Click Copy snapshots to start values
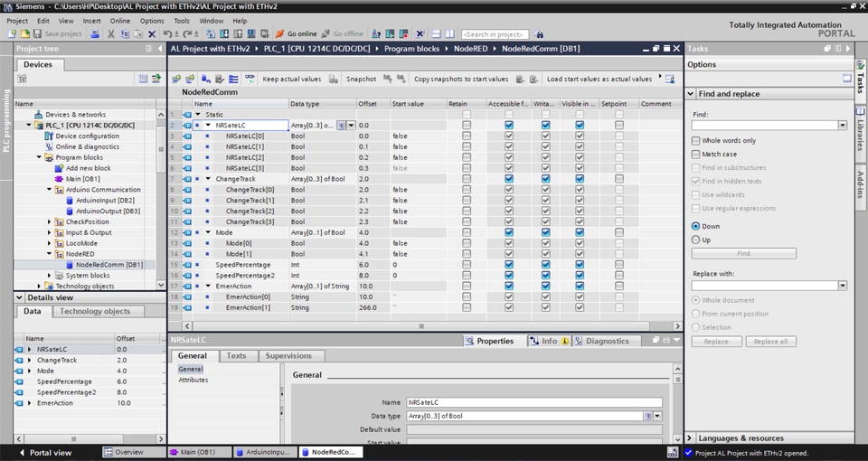 point(461,80)
